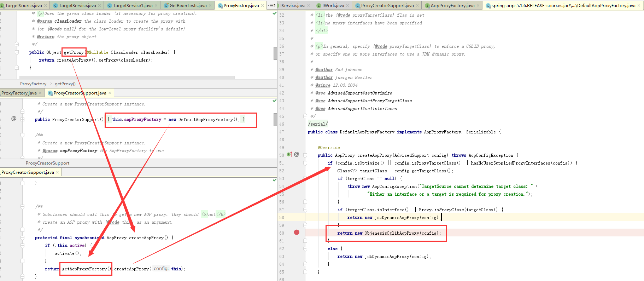Image resolution: width=644 pixels, height=281 pixels.
Task: Click the 'config:' parameter hint
Action: 161,269
